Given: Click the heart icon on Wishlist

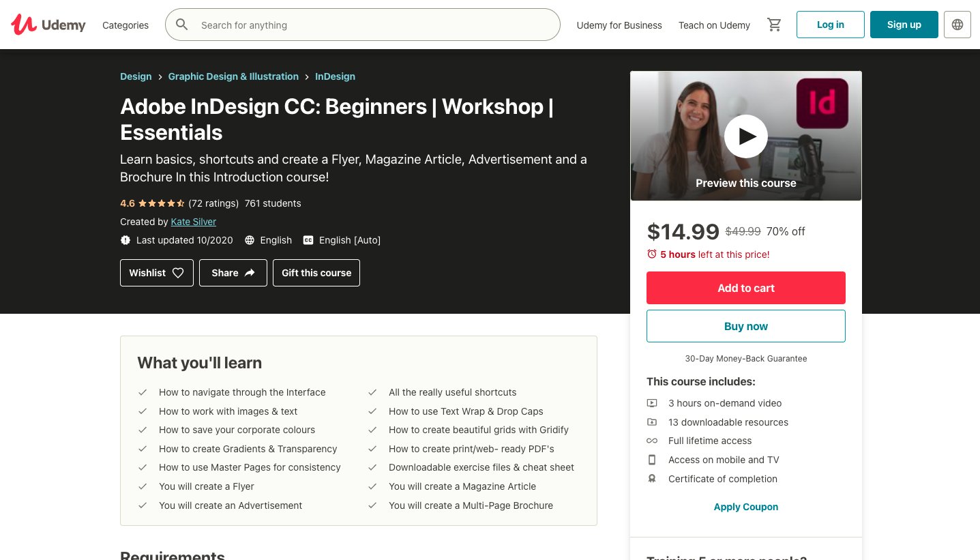Looking at the screenshot, I should 178,273.
